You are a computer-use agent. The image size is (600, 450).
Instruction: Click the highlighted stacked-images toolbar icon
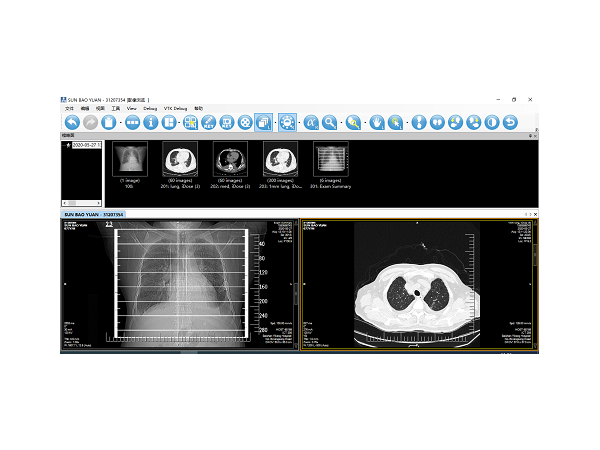264,122
